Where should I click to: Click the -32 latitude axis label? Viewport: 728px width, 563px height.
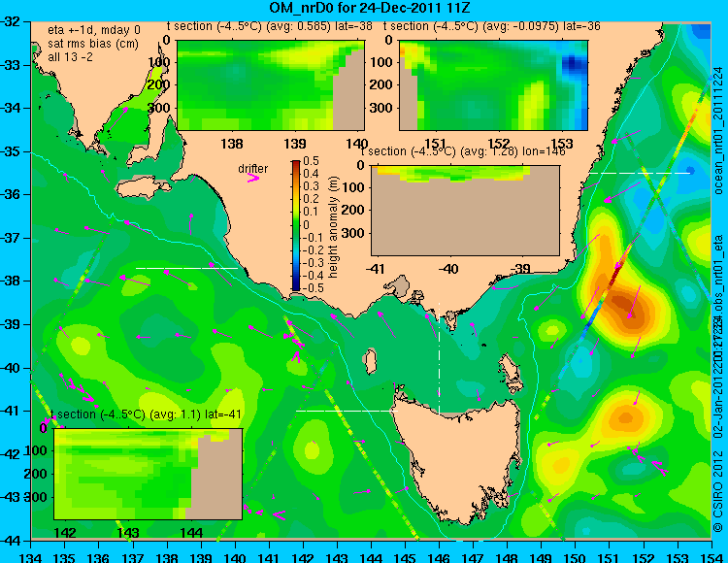point(12,21)
